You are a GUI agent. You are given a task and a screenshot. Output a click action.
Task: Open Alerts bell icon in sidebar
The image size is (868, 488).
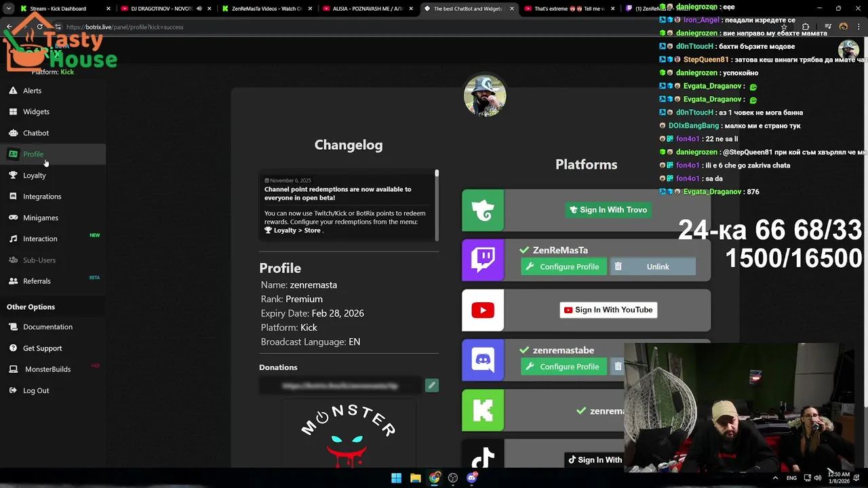[13, 91]
